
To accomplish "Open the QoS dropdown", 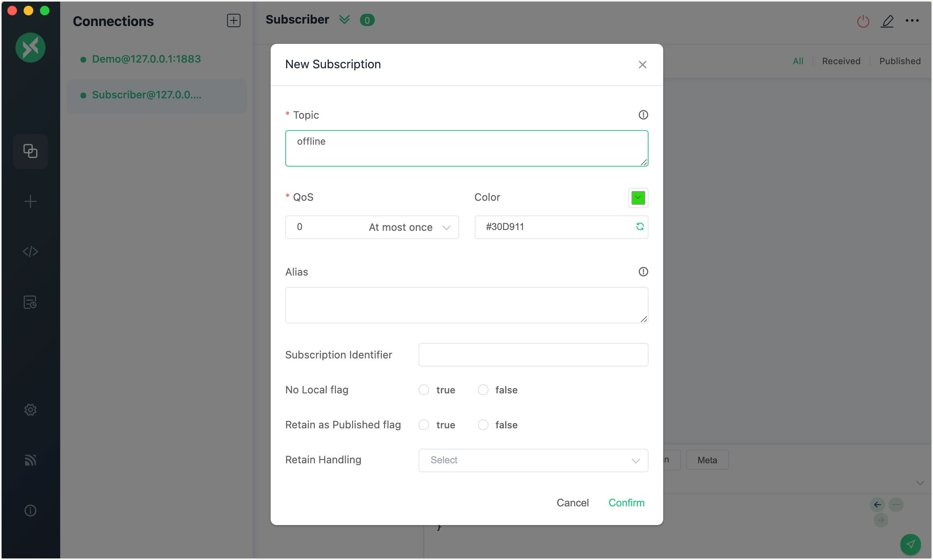I will tap(372, 227).
